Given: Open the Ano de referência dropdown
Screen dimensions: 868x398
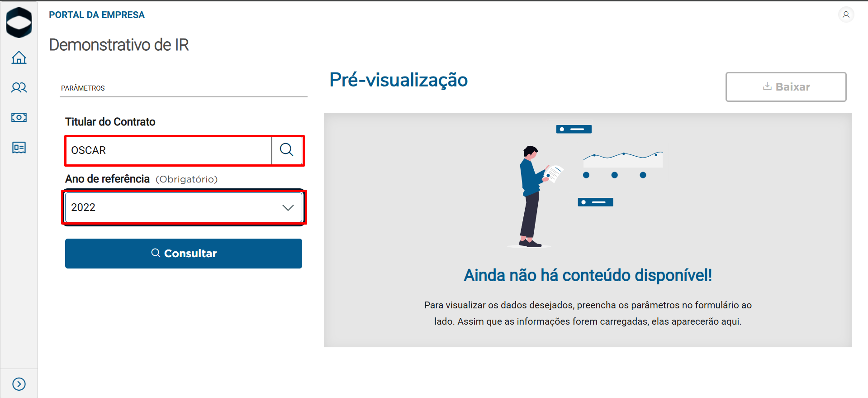Looking at the screenshot, I should pos(184,207).
